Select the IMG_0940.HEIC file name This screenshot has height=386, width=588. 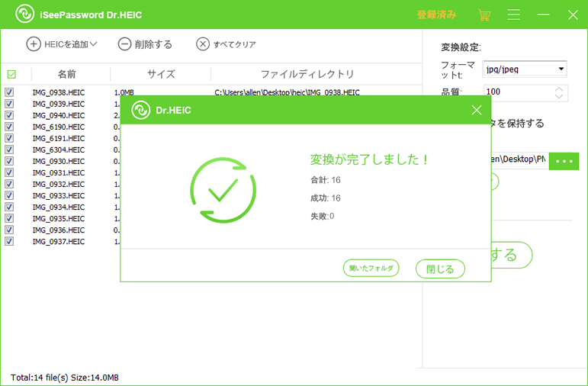click(59, 115)
